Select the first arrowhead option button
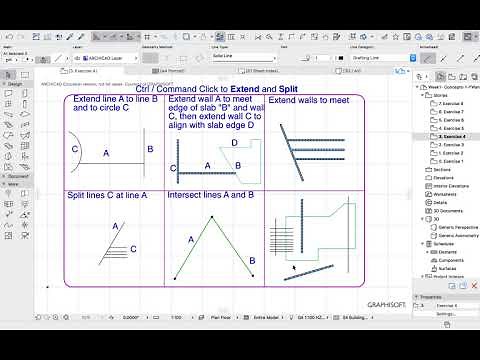480x360 pixels. (x=428, y=59)
